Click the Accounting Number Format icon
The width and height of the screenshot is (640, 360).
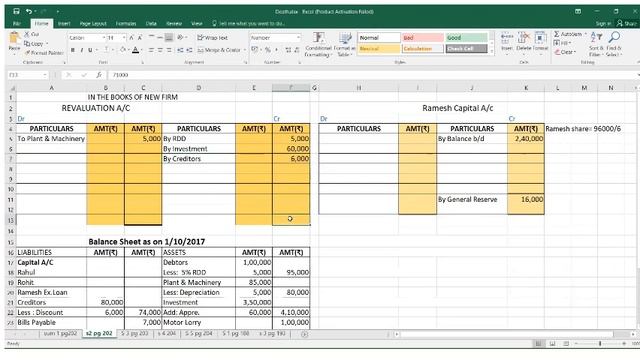(255, 49)
